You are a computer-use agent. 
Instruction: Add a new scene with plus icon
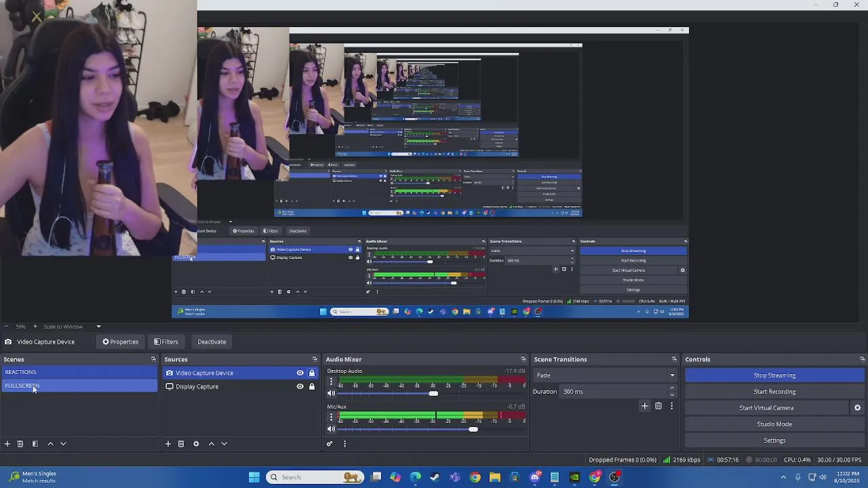click(x=7, y=444)
